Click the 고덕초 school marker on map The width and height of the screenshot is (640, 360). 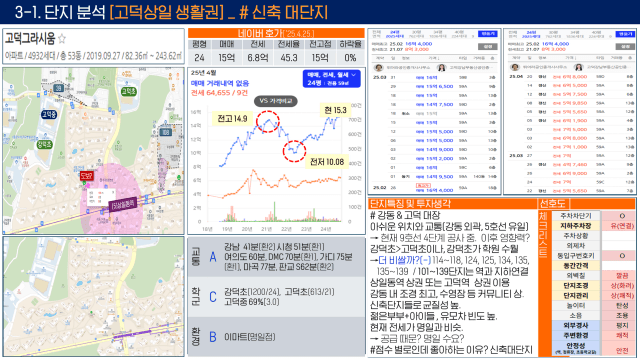[128, 91]
